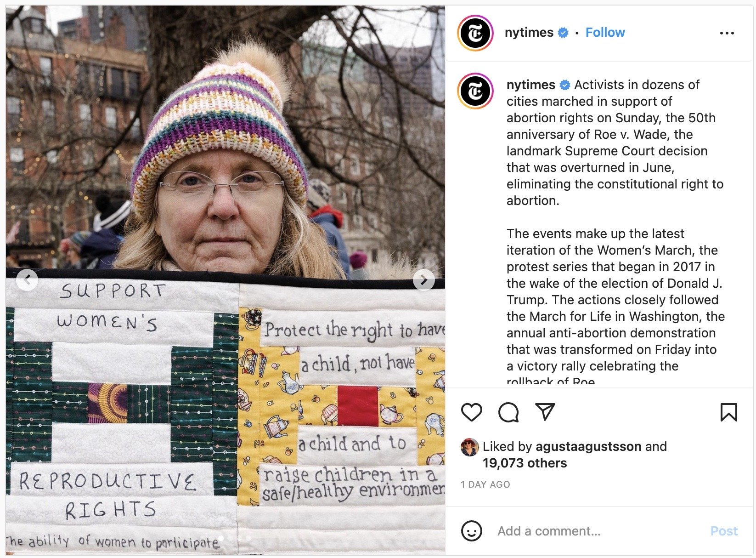The height and width of the screenshot is (558, 756).
Task: Click the Post comment button
Action: [x=724, y=531]
